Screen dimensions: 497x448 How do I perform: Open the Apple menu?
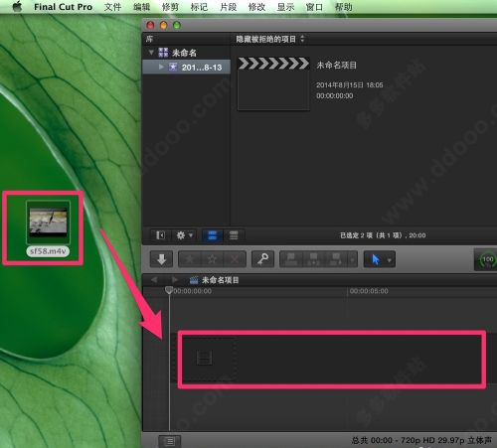pos(17,6)
